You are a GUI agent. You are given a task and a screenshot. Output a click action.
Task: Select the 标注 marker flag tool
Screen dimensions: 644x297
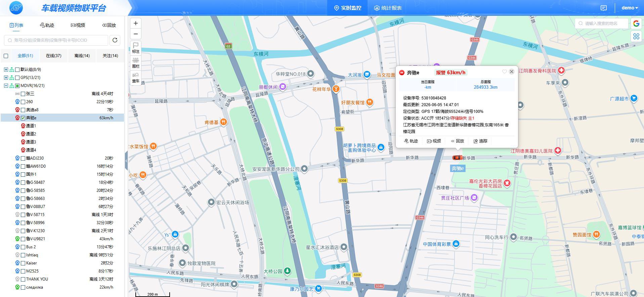136,48
